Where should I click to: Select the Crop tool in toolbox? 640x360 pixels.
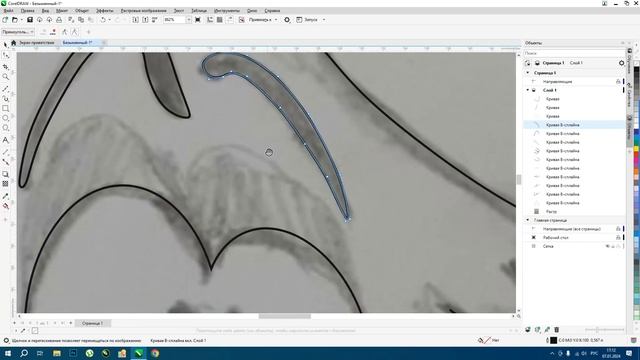tap(5, 66)
